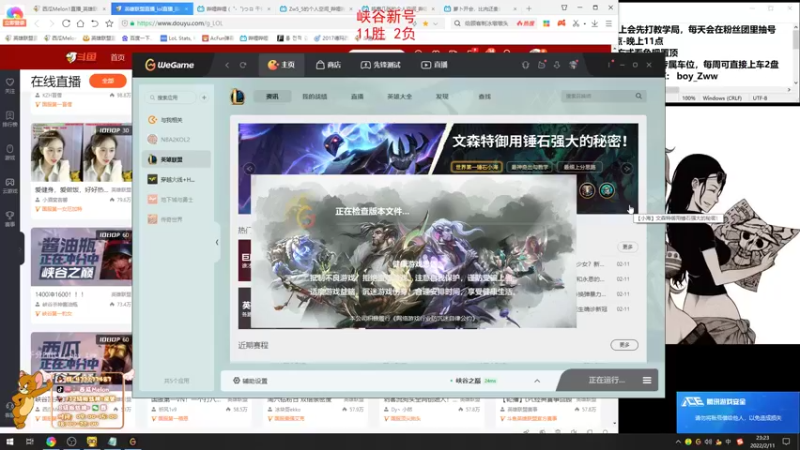Open browser home page icon
Viewport: 800px width, 450px height.
pyautogui.click(x=80, y=23)
